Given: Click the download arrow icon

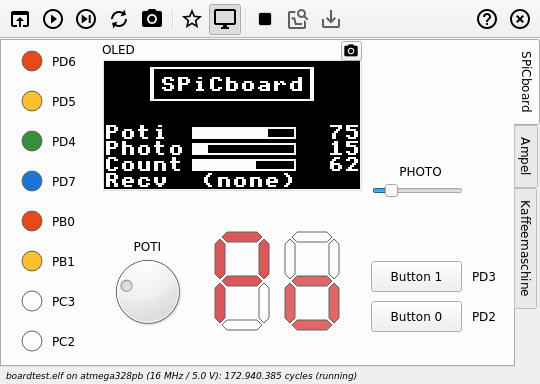Looking at the screenshot, I should point(331,19).
